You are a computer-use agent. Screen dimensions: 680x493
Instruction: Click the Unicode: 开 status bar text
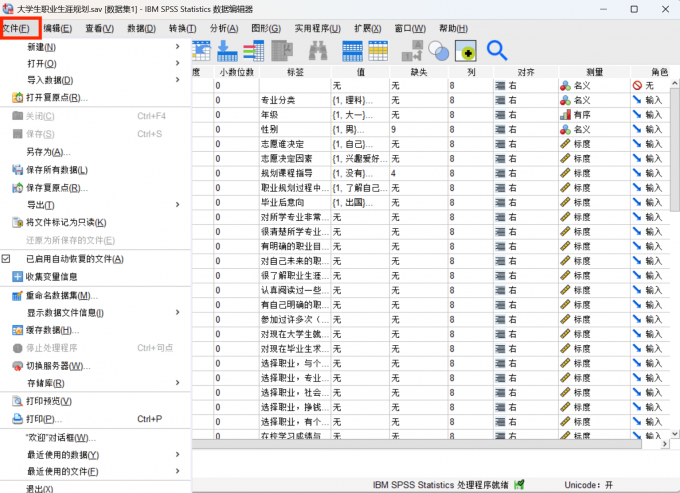point(588,485)
